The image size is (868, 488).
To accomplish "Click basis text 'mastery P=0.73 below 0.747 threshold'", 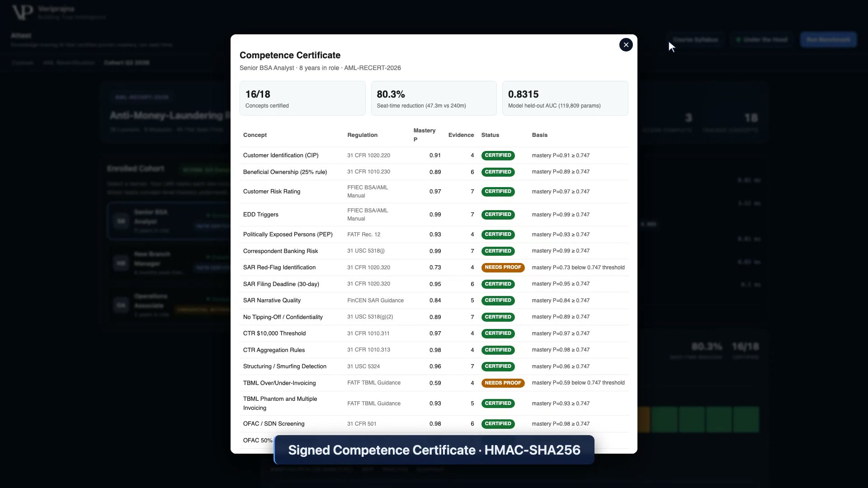I will click(578, 267).
